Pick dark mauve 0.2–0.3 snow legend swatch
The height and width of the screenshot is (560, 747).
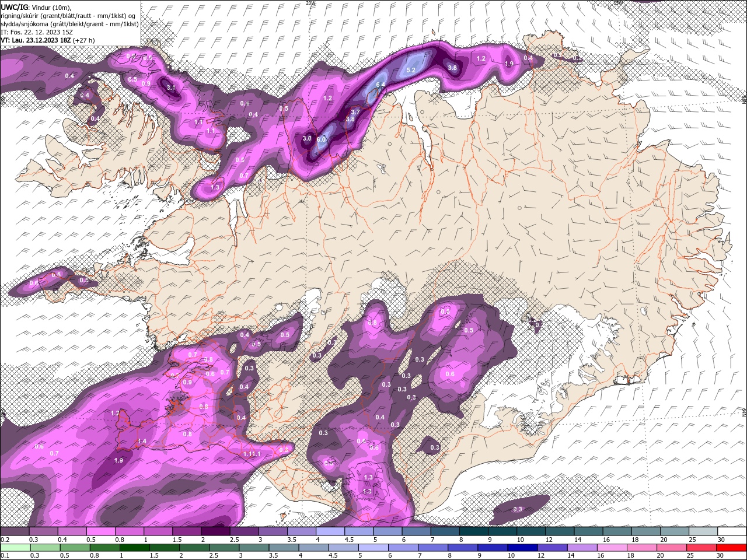pos(15,531)
